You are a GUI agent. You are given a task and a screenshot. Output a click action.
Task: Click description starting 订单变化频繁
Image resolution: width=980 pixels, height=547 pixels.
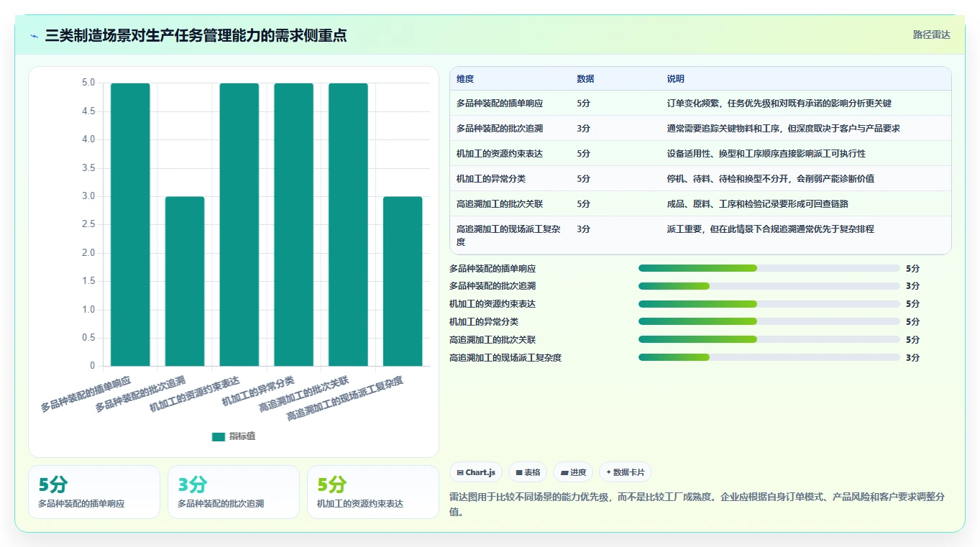(779, 104)
